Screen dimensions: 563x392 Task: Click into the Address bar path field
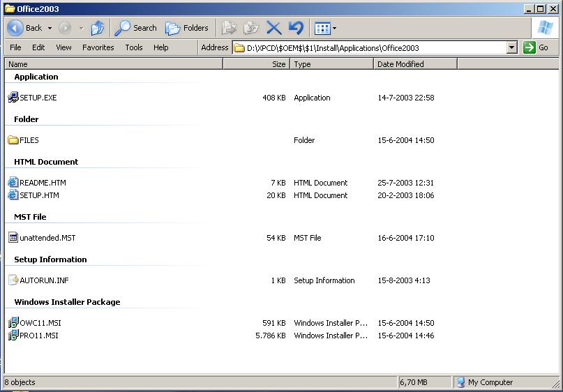click(370, 47)
